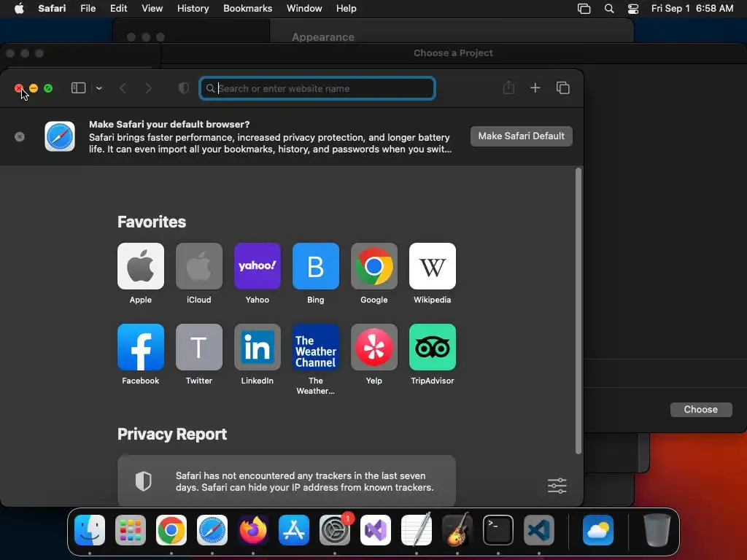Viewport: 747px width, 560px height.
Task: Open the View menu
Action: pos(152,8)
